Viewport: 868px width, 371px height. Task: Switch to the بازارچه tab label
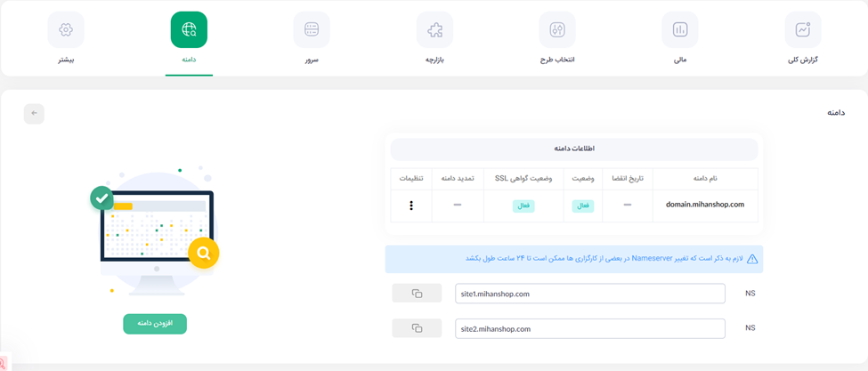click(x=434, y=60)
